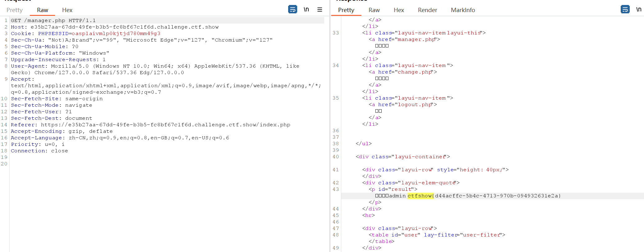
Task: Toggle show non-printable characters in Request
Action: (x=306, y=9)
